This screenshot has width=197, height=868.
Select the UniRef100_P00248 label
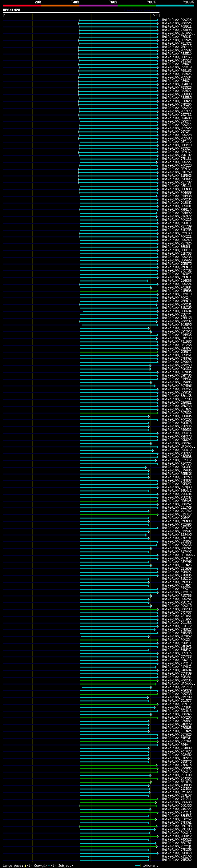[176, 328]
